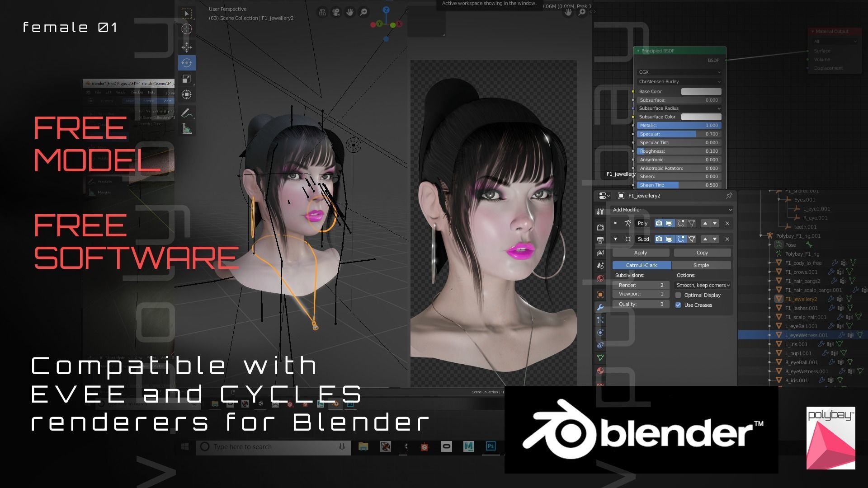Screen dimensions: 868x488
Task: Open Active Tool properties tab
Action: [x=600, y=211]
